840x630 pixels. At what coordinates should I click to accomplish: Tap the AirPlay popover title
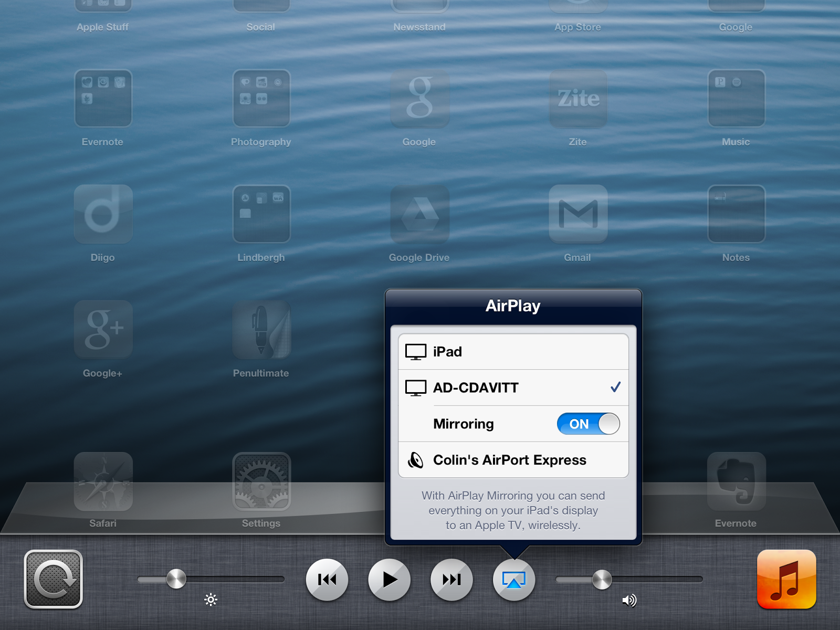(x=513, y=306)
